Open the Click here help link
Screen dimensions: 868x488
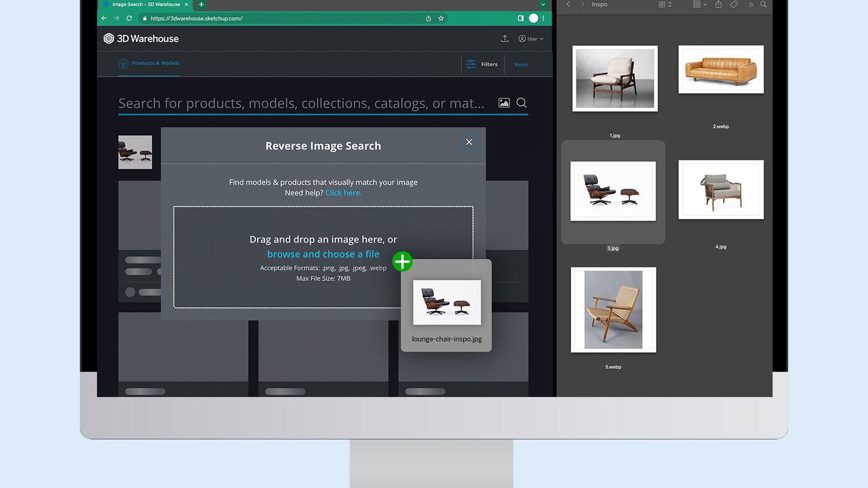(x=343, y=193)
